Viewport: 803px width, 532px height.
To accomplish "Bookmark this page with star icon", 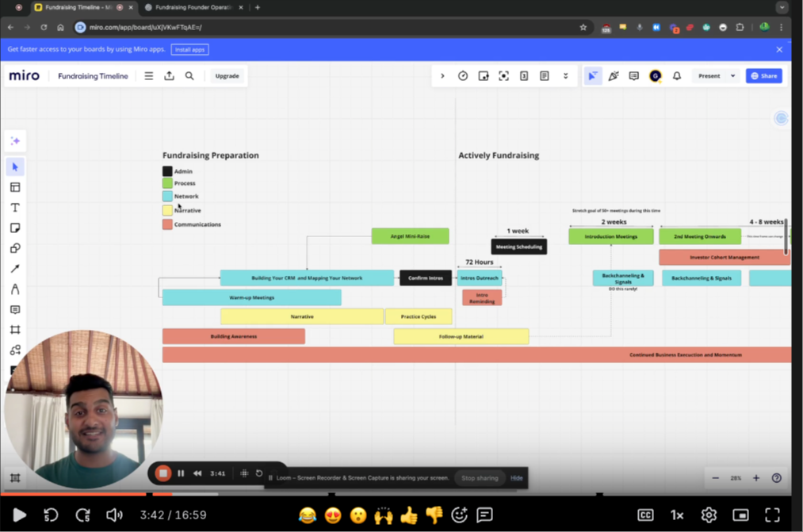I will tap(583, 27).
